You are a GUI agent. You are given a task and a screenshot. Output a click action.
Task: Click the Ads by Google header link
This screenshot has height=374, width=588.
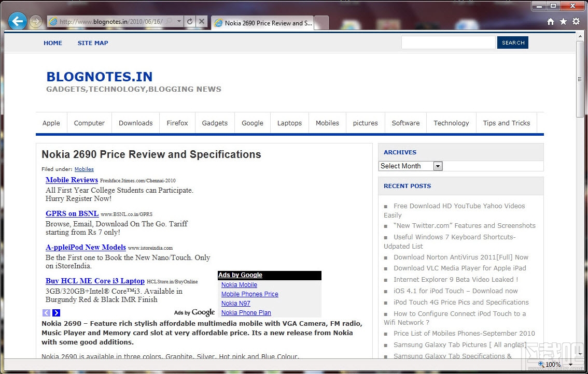pos(241,275)
